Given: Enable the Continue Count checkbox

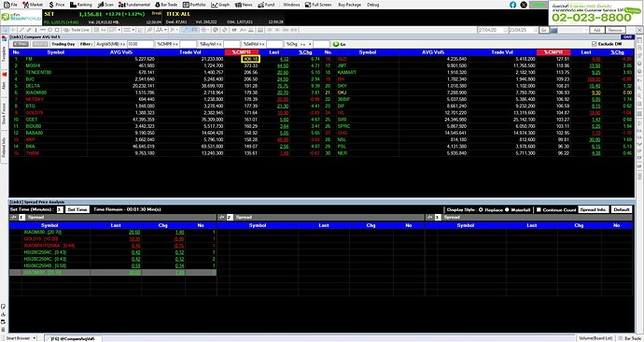Looking at the screenshot, I should [539, 209].
